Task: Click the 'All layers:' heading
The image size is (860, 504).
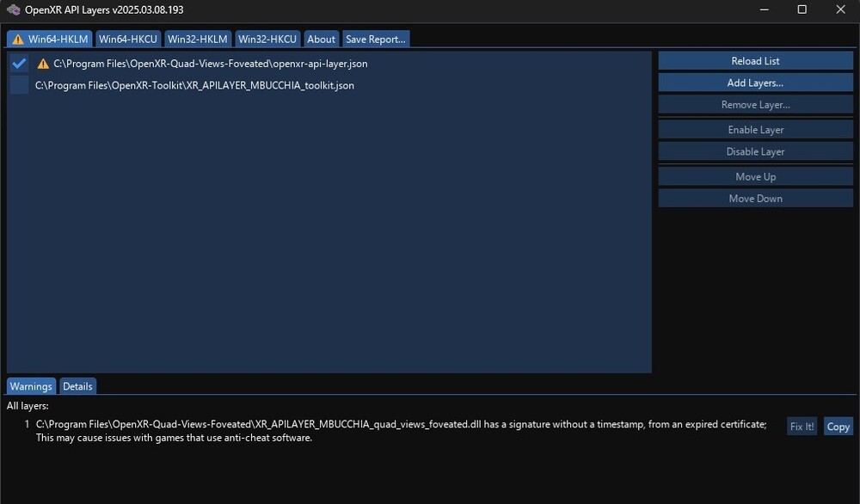Action: pyautogui.click(x=28, y=406)
